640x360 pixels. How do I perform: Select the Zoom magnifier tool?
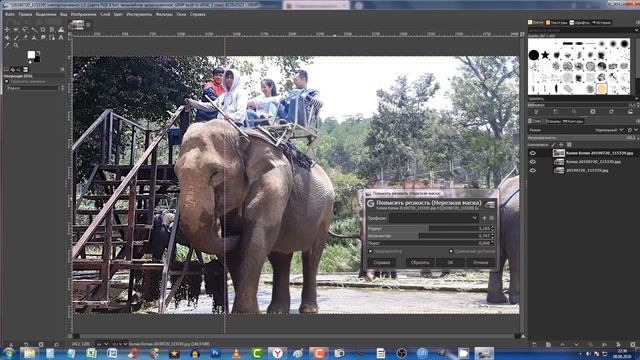click(x=16, y=45)
